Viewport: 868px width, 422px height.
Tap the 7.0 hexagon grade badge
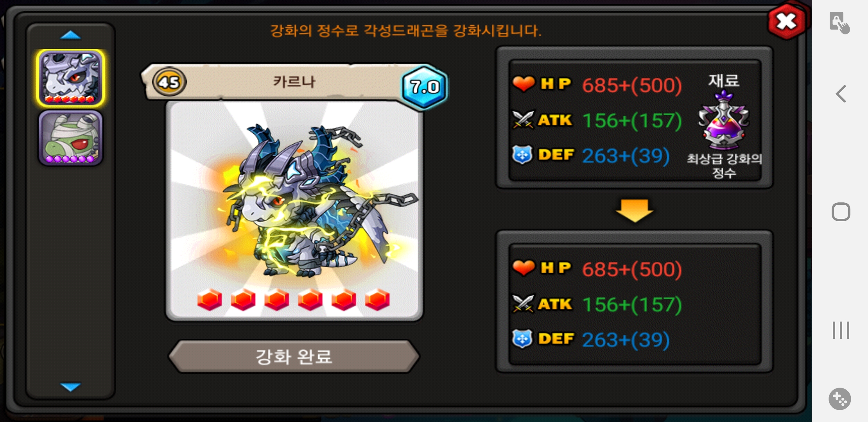coord(425,87)
